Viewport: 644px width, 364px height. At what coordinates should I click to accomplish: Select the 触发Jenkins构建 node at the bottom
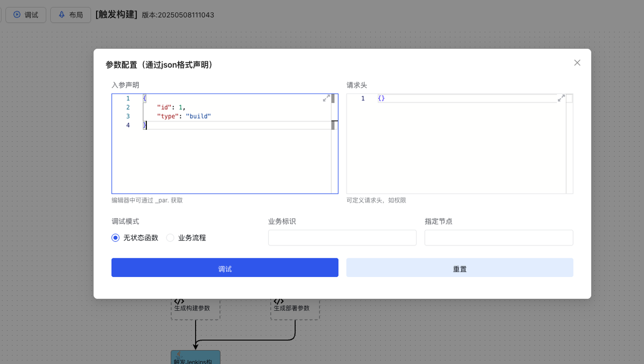tap(195, 358)
